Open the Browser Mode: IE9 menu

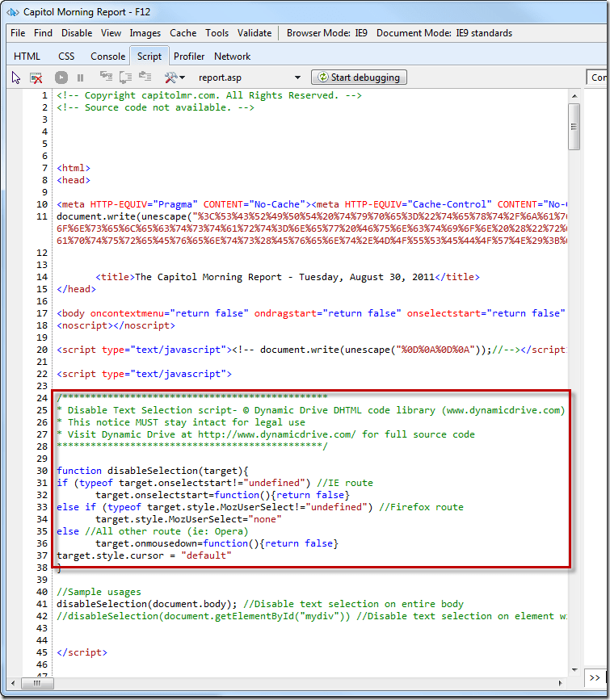326,33
